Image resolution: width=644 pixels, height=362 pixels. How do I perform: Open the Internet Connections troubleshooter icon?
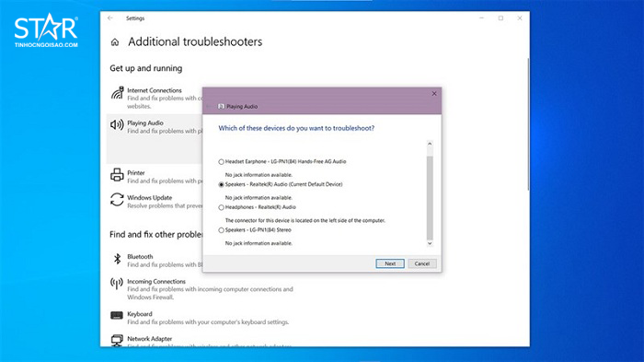tap(117, 93)
